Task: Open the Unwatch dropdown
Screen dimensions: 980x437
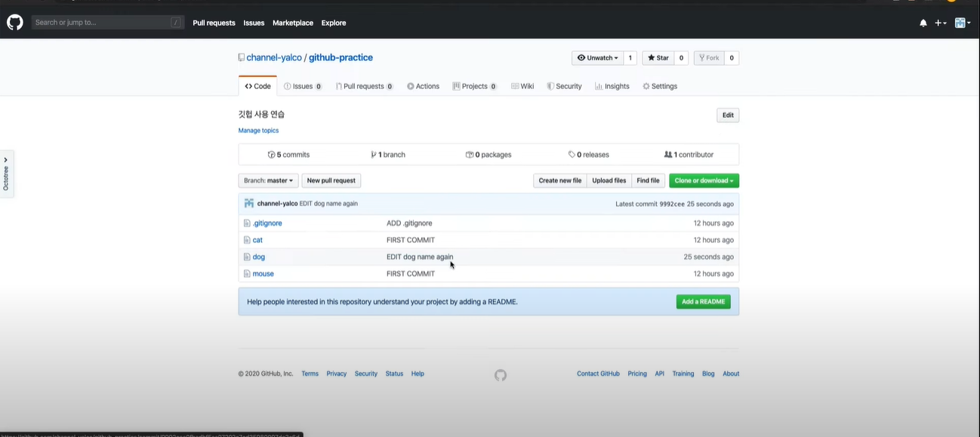Action: click(x=597, y=58)
